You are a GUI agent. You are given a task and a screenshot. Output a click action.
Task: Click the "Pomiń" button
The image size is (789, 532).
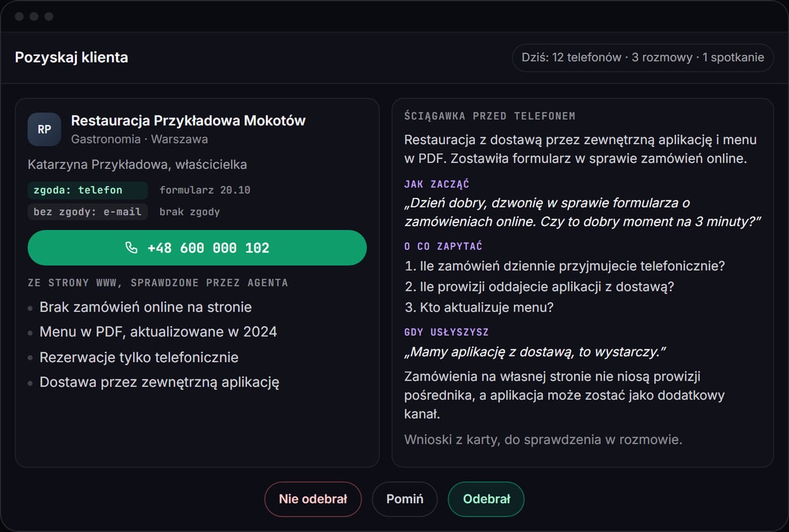coord(405,499)
